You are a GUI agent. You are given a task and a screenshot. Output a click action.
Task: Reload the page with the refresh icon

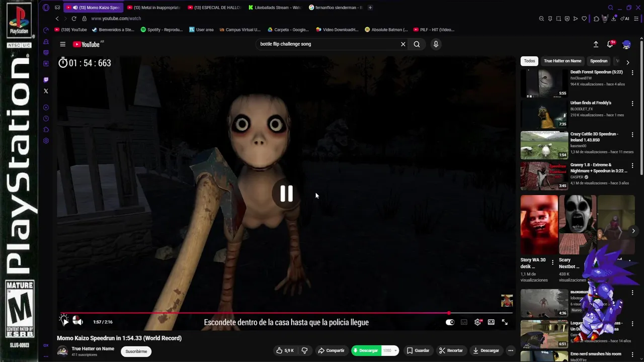[74, 19]
